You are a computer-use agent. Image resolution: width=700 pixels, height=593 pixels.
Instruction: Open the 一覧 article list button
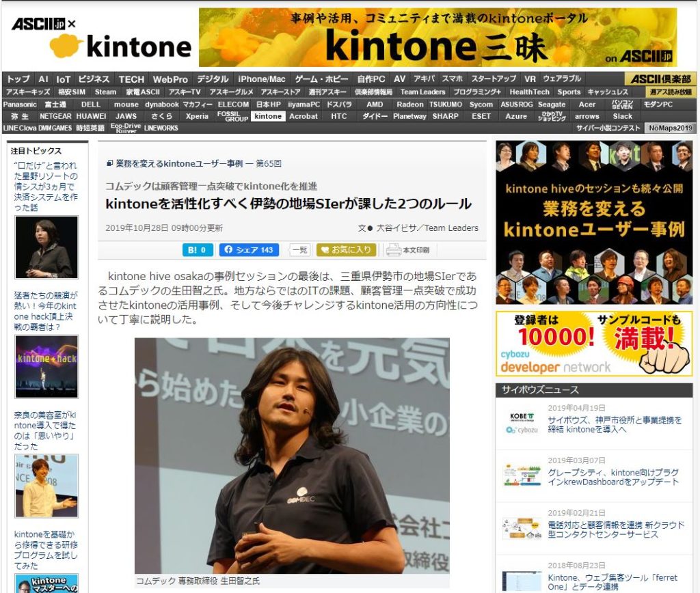pyautogui.click(x=299, y=250)
